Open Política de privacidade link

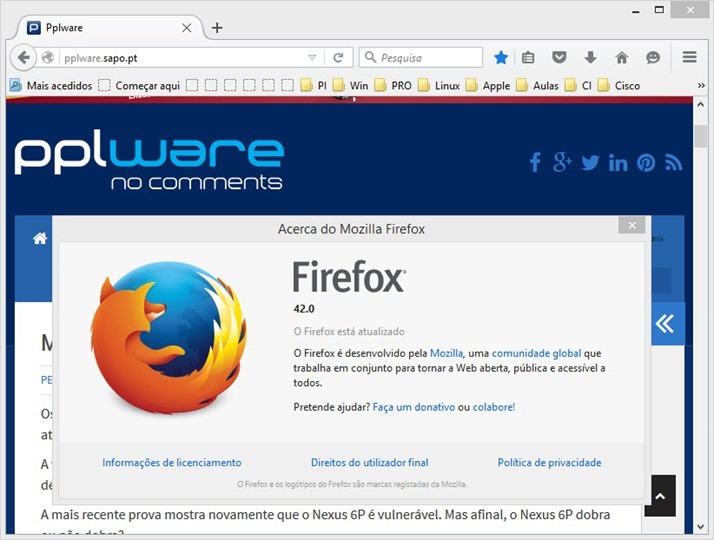(x=550, y=463)
